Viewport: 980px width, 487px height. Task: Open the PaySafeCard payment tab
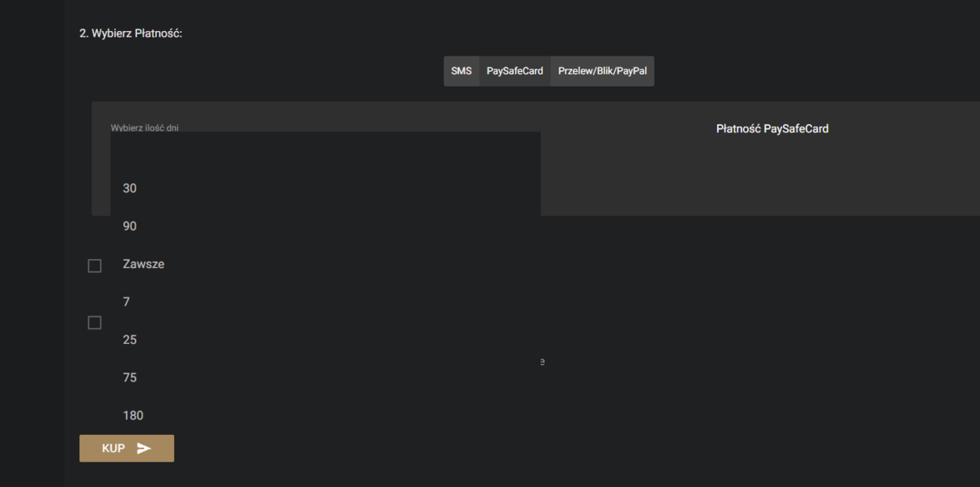pos(514,71)
